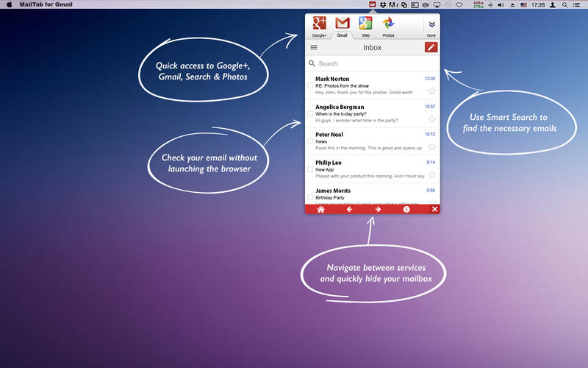This screenshot has width=588, height=368.
Task: Open 'When is the b-day party?' message
Action: (373, 113)
